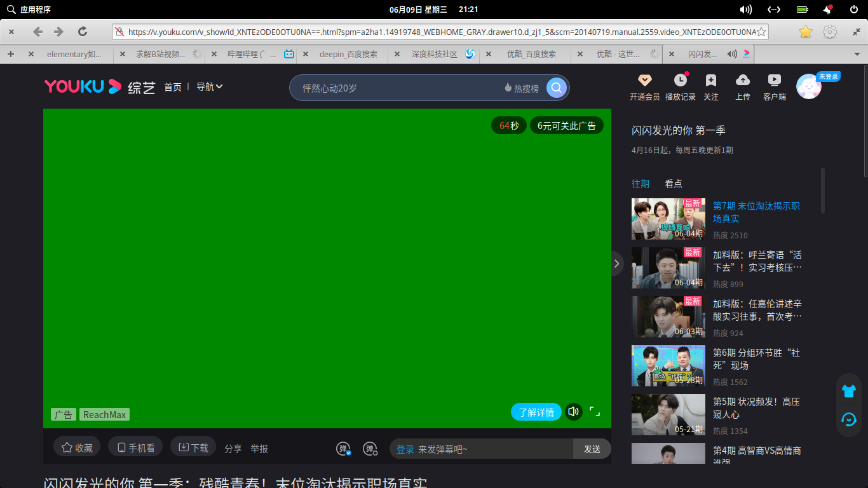Click the 下载 download button
Image resolution: width=868 pixels, height=488 pixels.
coord(193,447)
